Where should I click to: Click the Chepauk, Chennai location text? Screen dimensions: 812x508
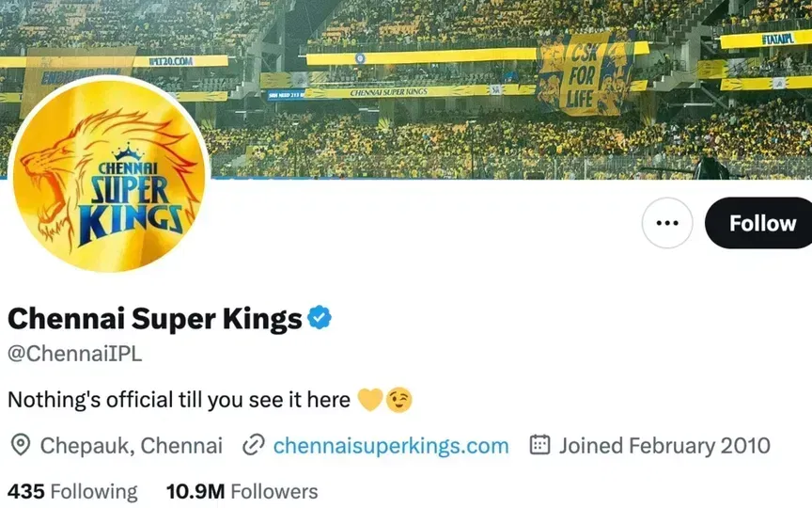[x=131, y=445]
